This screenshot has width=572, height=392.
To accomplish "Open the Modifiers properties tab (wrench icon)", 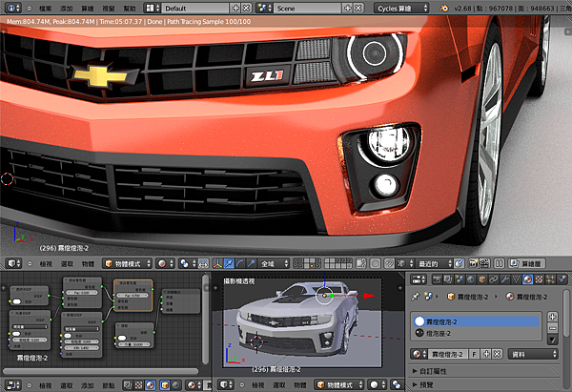I will pyautogui.click(x=504, y=280).
